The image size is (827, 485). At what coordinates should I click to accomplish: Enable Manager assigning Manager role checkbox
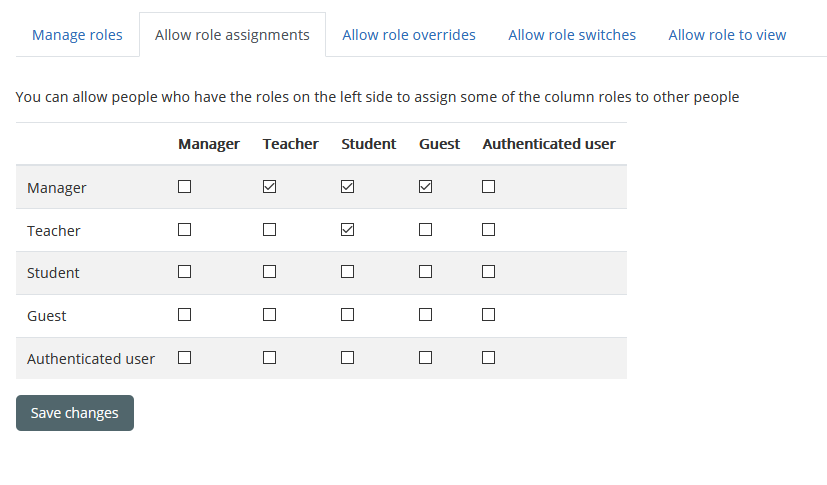click(184, 187)
